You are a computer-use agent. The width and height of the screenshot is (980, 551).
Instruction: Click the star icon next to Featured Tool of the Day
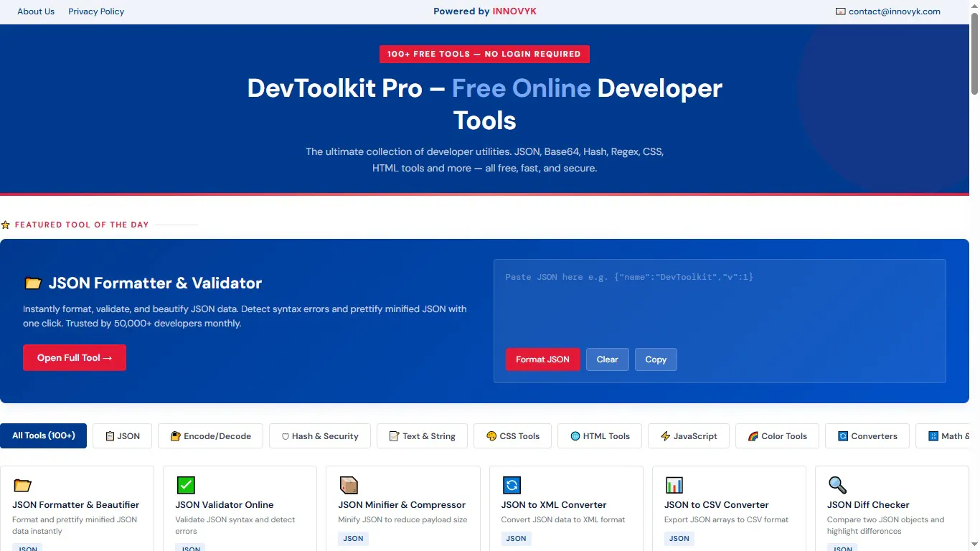point(6,225)
